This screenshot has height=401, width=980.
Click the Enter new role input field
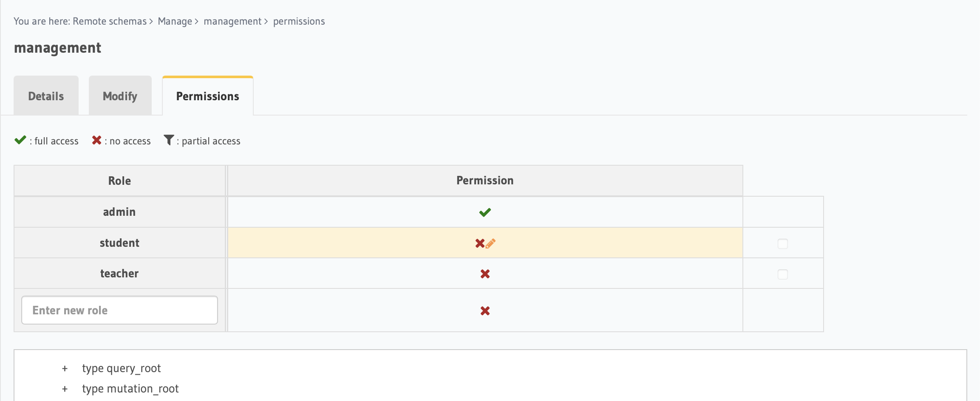(119, 310)
